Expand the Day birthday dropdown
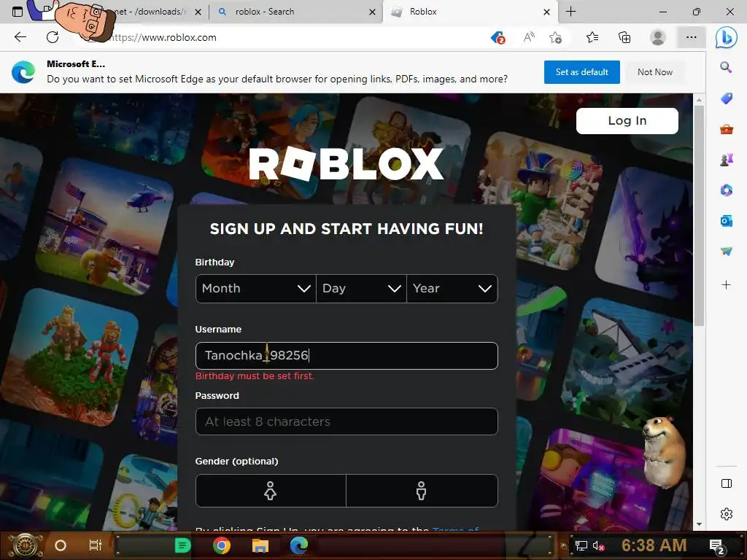 (361, 289)
